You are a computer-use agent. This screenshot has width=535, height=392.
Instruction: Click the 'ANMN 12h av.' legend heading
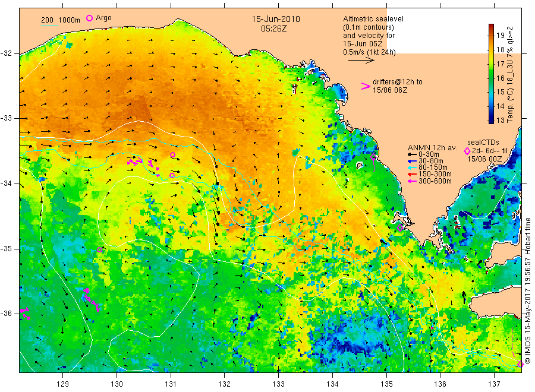pos(432,148)
